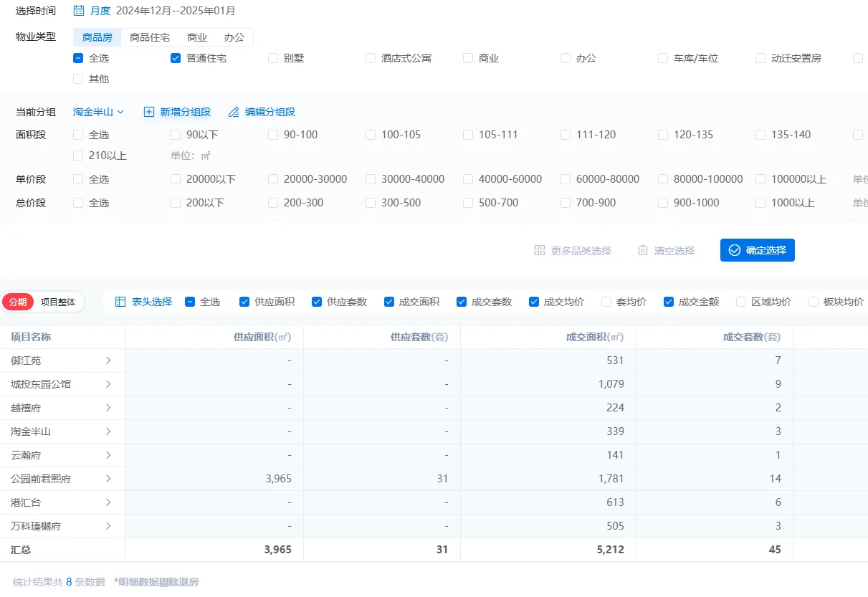Select the 办公 property type tab
The width and height of the screenshot is (868, 597).
tap(234, 37)
